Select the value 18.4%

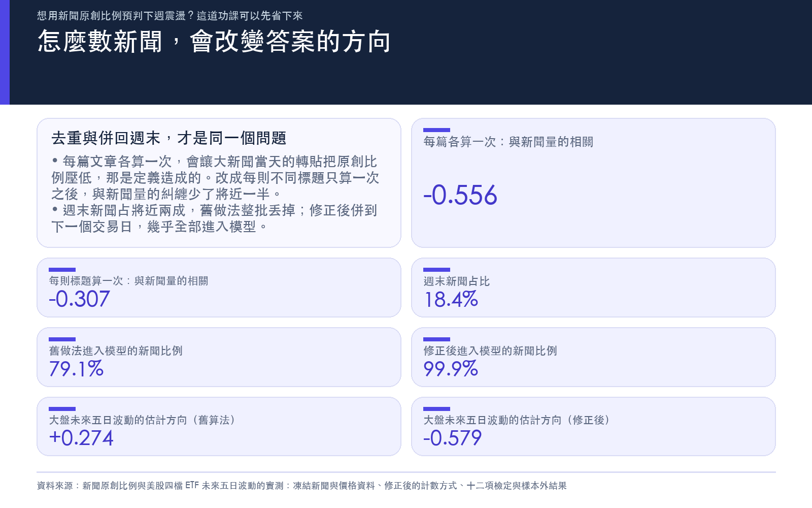(451, 300)
